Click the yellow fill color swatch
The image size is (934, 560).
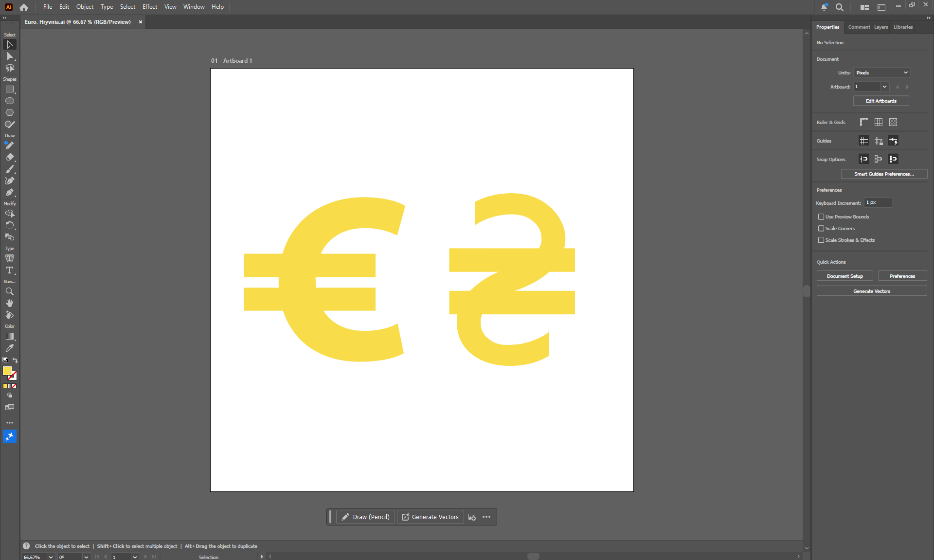[x=7, y=371]
